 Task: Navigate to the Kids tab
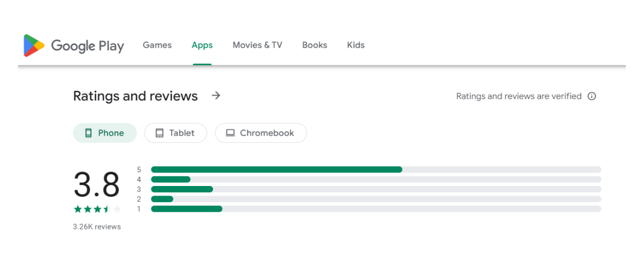(356, 45)
